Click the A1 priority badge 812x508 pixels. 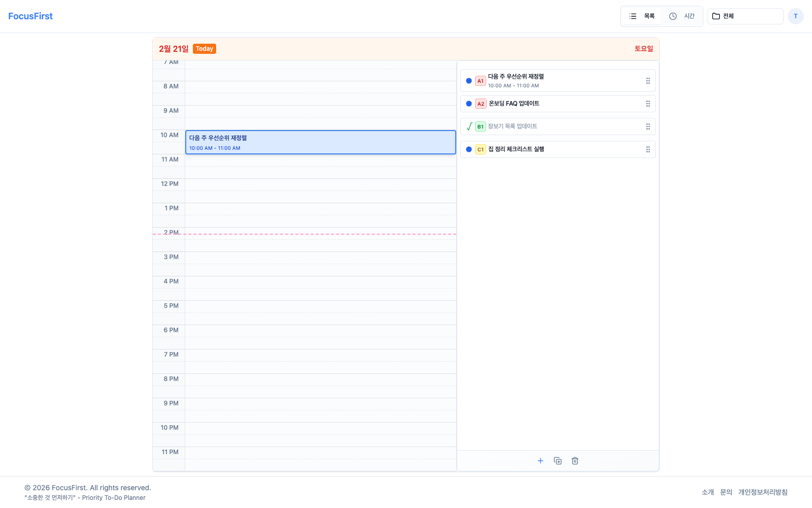click(x=480, y=81)
